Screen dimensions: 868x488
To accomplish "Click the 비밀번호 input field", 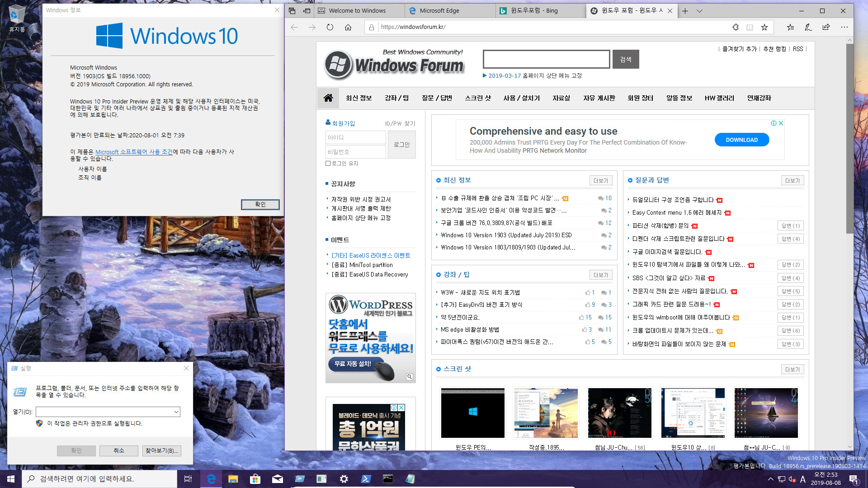I will 356,152.
